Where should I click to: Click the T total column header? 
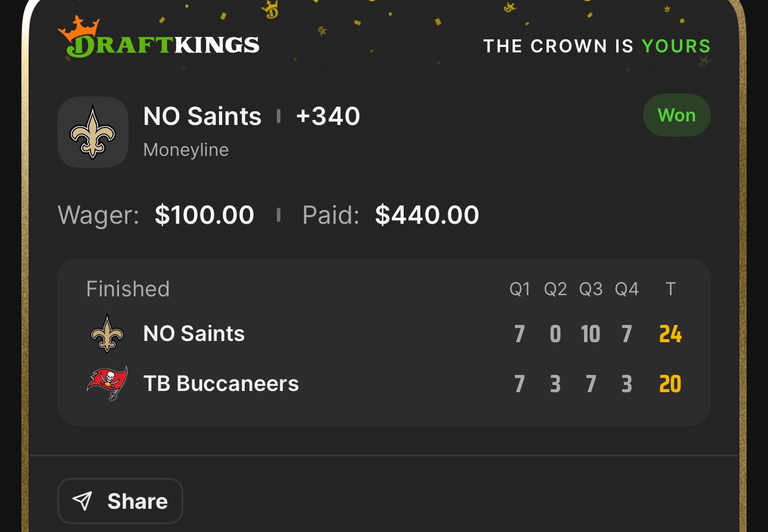pyautogui.click(x=670, y=289)
